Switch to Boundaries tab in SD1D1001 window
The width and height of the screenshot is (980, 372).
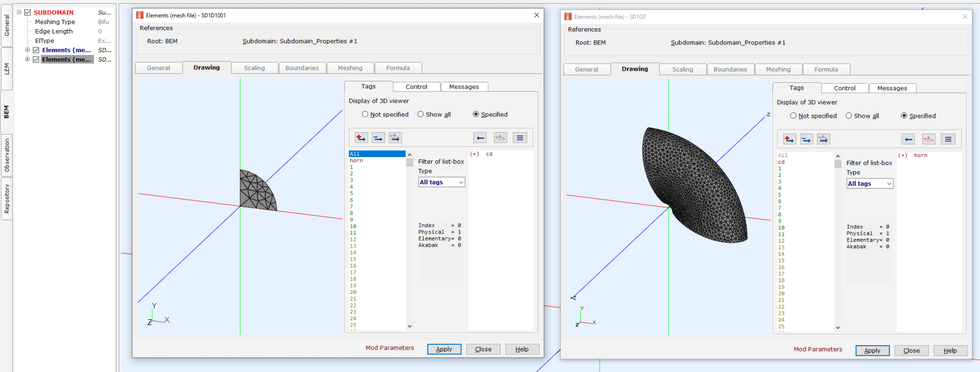pyautogui.click(x=302, y=68)
